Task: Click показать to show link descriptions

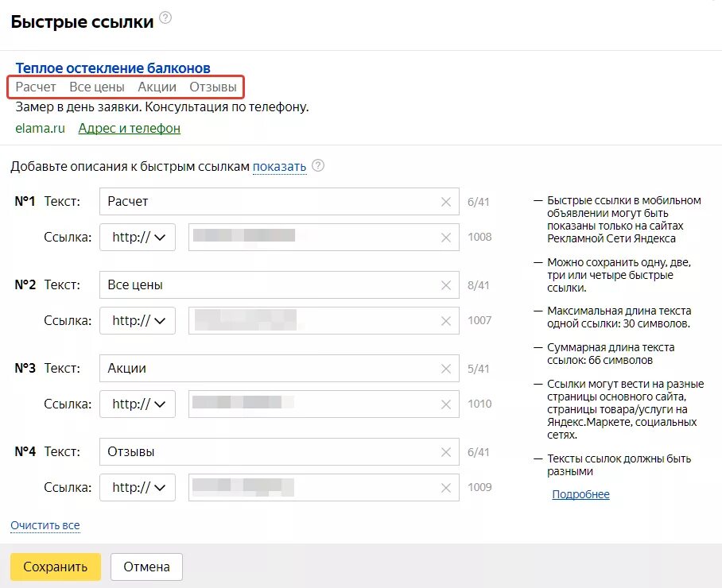Action: [279, 167]
